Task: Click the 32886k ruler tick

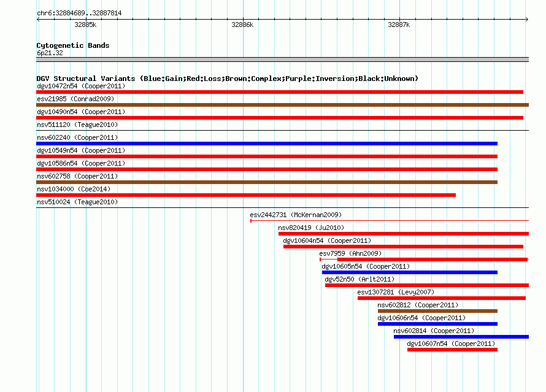Action: 242,25
